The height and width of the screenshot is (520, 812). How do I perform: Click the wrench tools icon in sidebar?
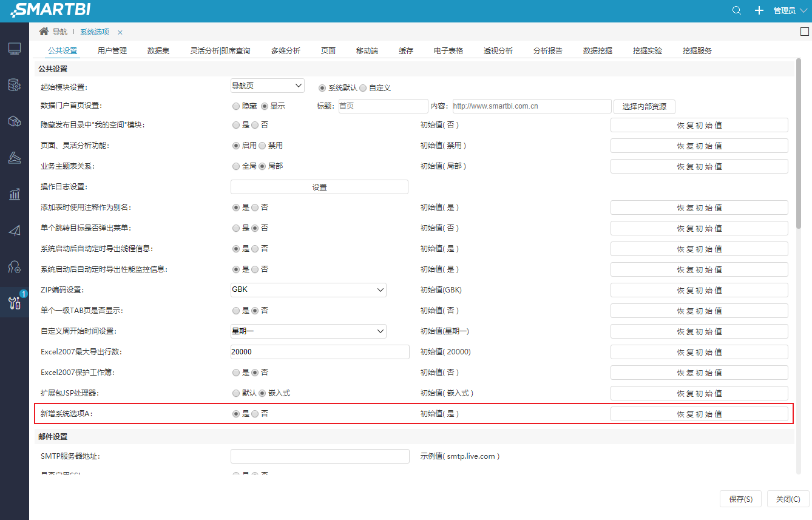point(15,303)
